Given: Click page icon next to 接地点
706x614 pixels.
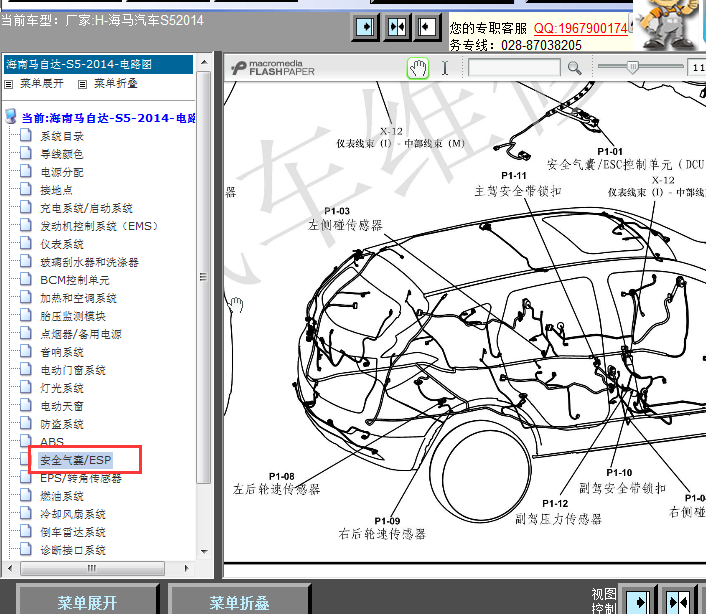Looking at the screenshot, I should [26, 189].
